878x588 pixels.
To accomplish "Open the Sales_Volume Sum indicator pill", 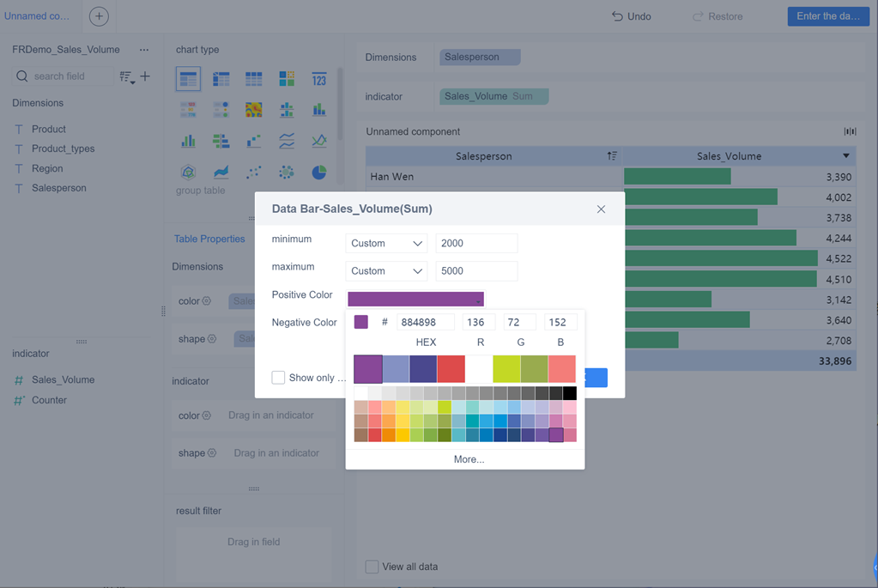I will [x=493, y=96].
